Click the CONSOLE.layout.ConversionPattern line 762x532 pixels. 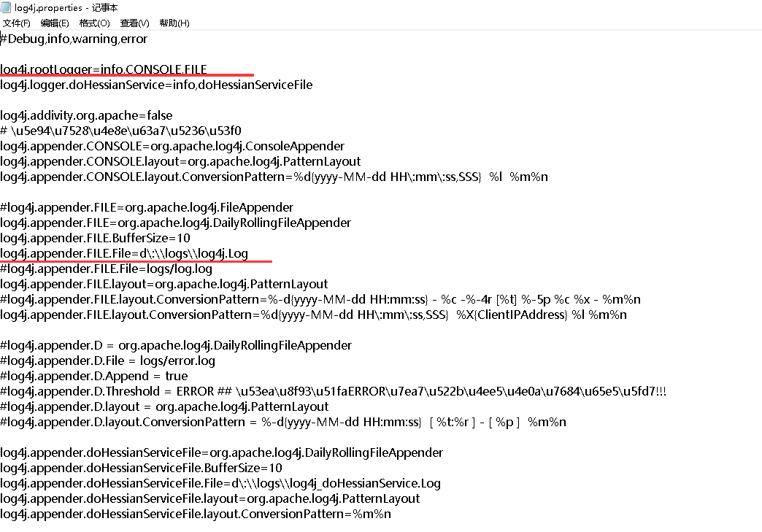coord(274,177)
